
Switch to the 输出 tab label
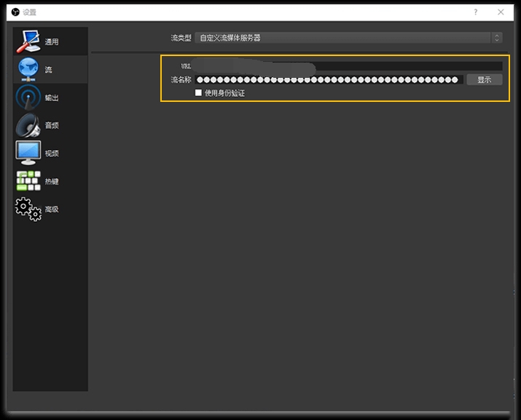(x=52, y=98)
